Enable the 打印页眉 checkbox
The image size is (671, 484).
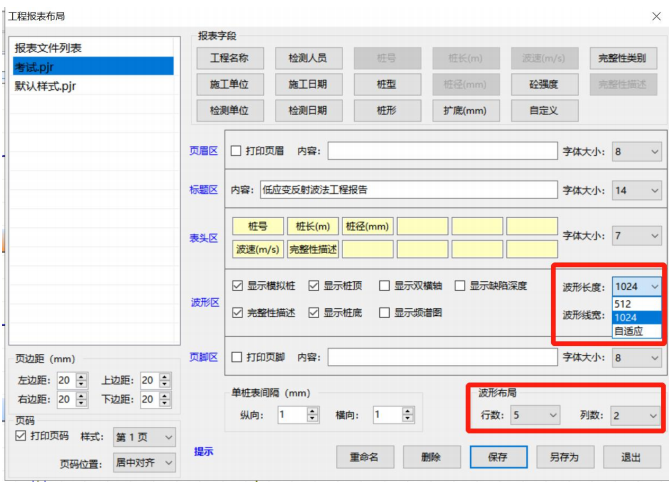click(x=236, y=152)
